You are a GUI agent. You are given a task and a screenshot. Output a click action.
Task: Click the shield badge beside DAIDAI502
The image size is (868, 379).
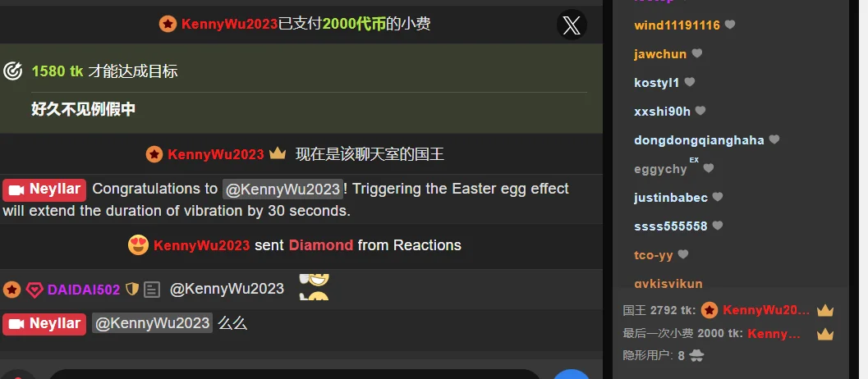pyautogui.click(x=131, y=289)
